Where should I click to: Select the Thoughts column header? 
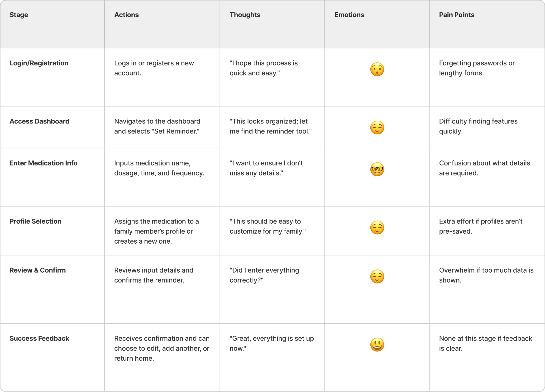[x=245, y=15]
